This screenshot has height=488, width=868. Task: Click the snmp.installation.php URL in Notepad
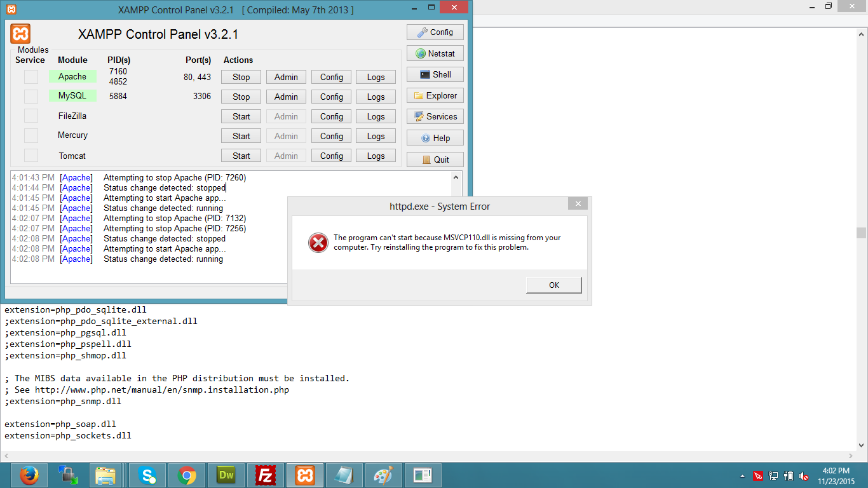coord(162,390)
